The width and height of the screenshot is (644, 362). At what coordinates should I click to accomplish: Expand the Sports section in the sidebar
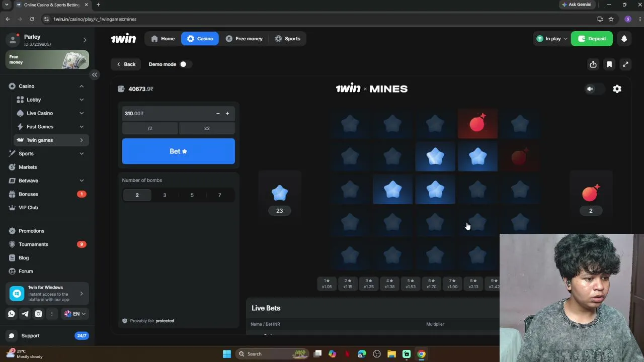coord(82,154)
